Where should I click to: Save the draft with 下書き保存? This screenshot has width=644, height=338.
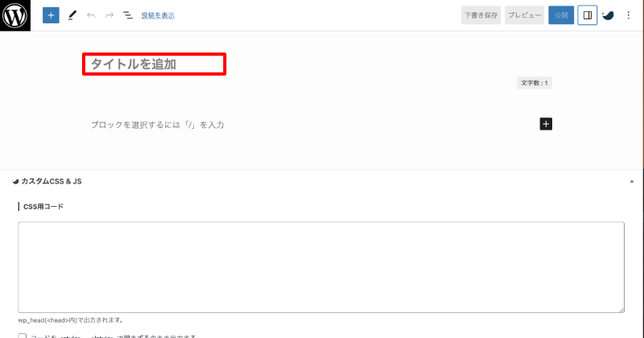[481, 15]
